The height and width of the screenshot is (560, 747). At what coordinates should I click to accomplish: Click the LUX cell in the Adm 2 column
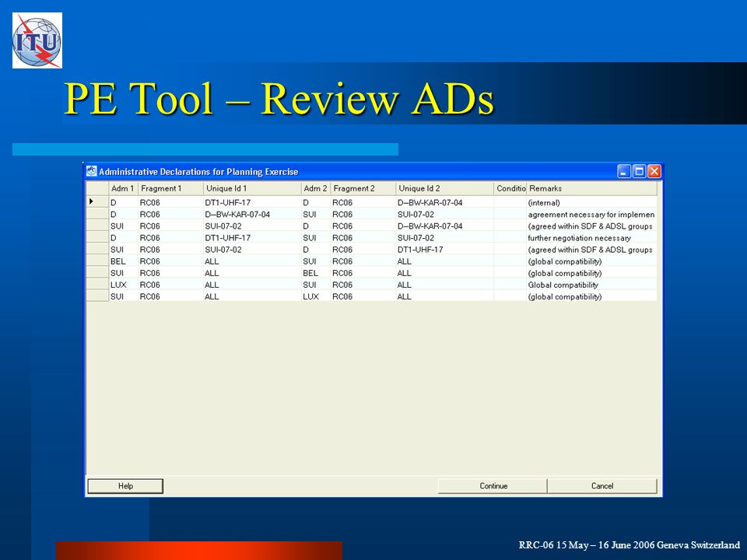click(x=316, y=296)
